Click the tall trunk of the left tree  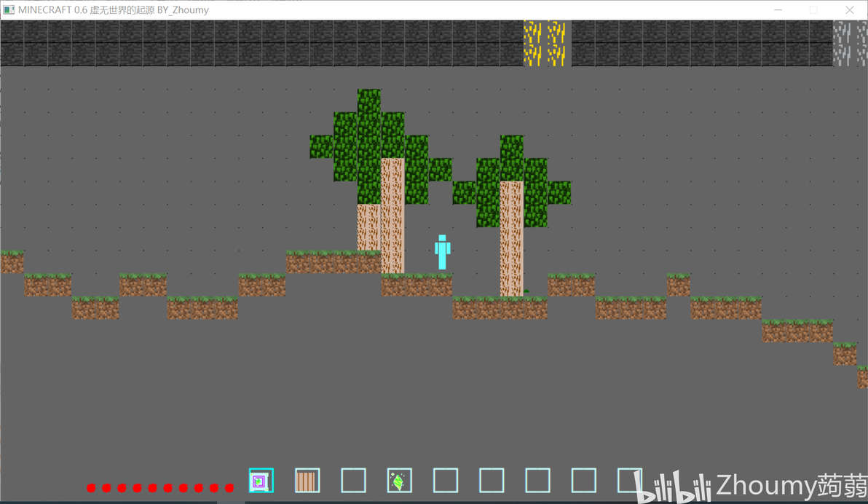[392, 216]
